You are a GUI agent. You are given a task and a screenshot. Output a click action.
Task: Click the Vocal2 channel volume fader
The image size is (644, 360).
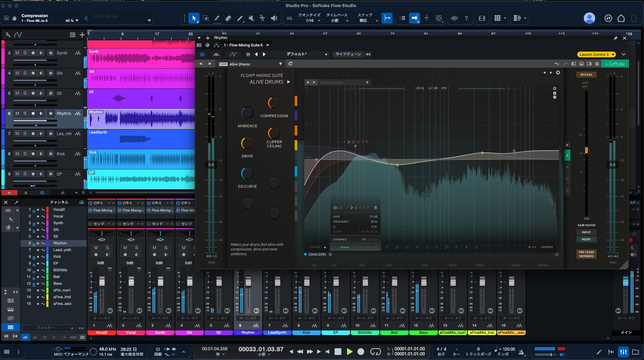(102, 281)
